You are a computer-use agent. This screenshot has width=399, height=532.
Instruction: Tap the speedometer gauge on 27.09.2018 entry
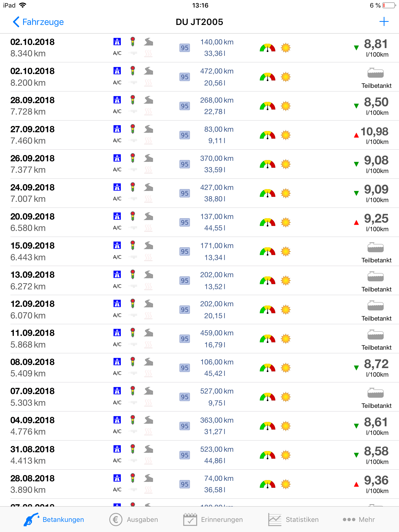pyautogui.click(x=267, y=135)
